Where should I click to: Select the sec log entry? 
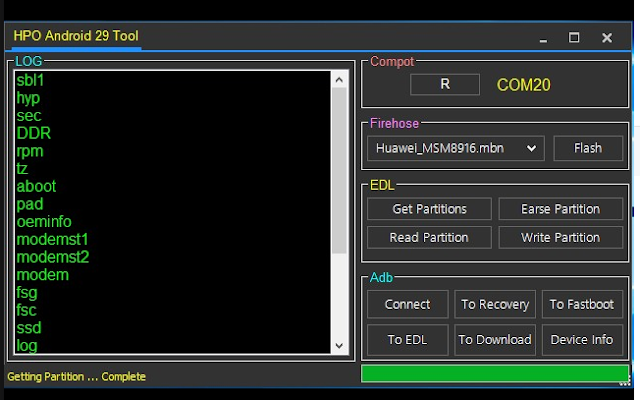click(x=29, y=116)
